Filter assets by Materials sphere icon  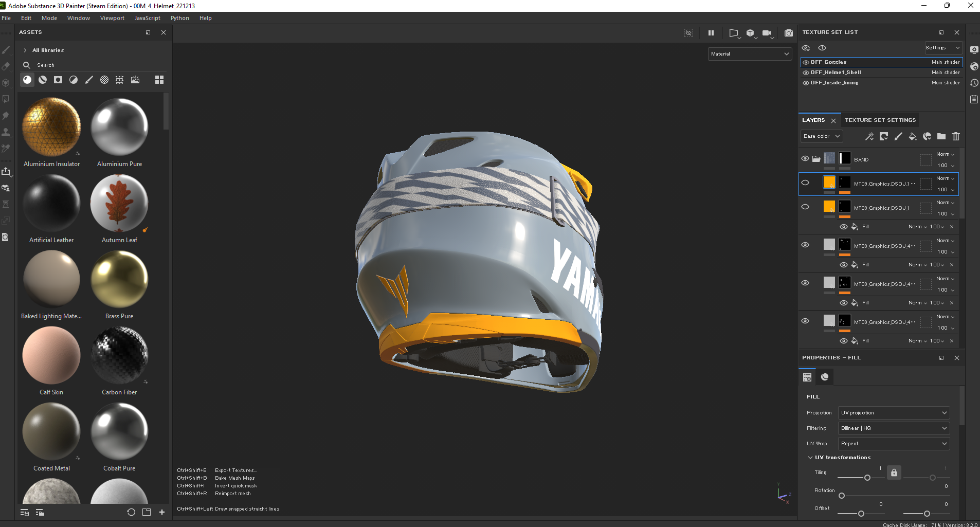pyautogui.click(x=27, y=80)
